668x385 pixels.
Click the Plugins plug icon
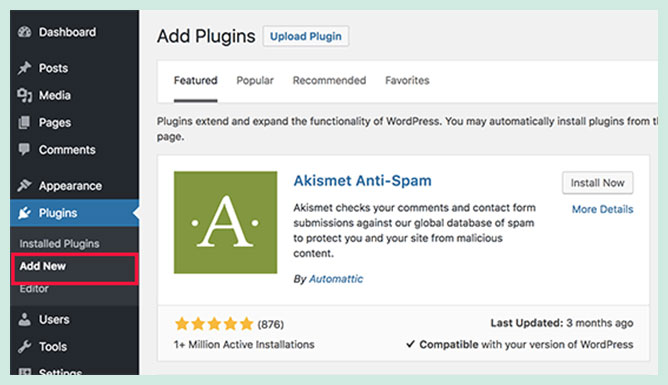point(24,213)
